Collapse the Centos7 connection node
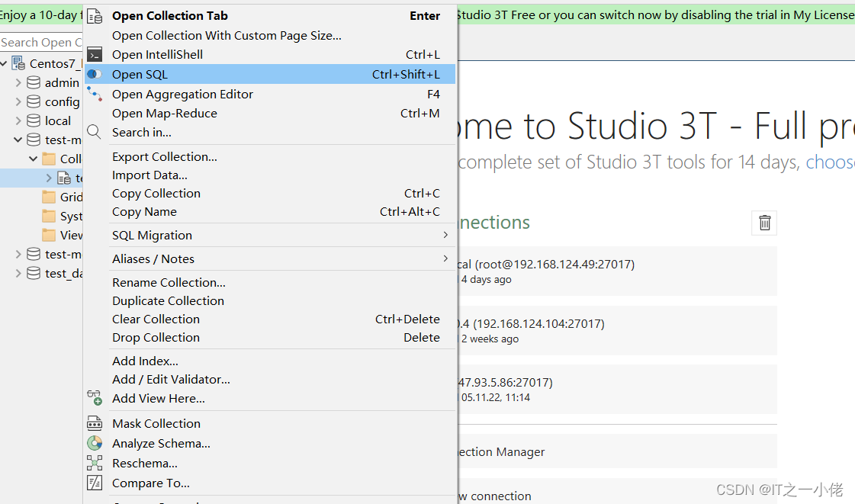This screenshot has height=504, width=855. [3, 63]
